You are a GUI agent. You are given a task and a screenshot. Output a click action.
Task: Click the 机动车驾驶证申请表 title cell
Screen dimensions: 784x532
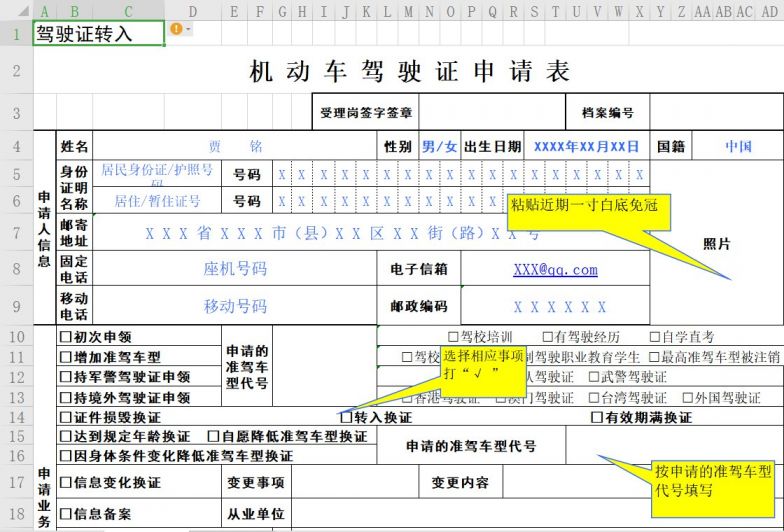coord(409,70)
